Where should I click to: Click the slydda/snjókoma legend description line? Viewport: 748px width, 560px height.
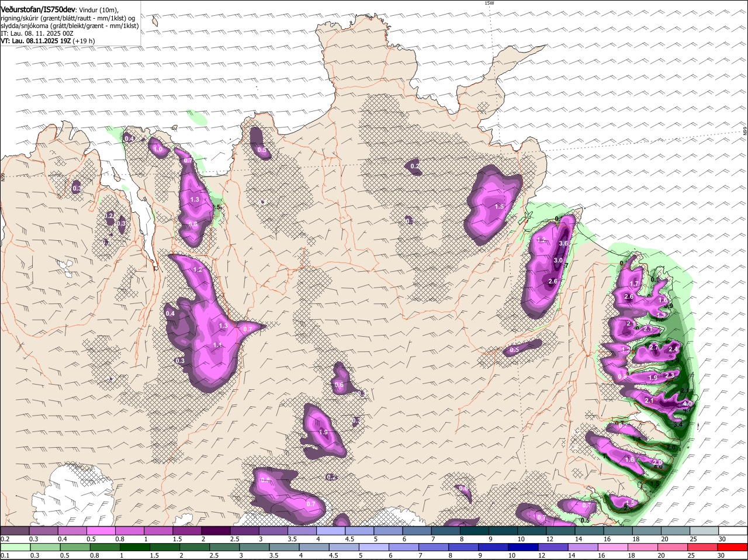pos(70,26)
